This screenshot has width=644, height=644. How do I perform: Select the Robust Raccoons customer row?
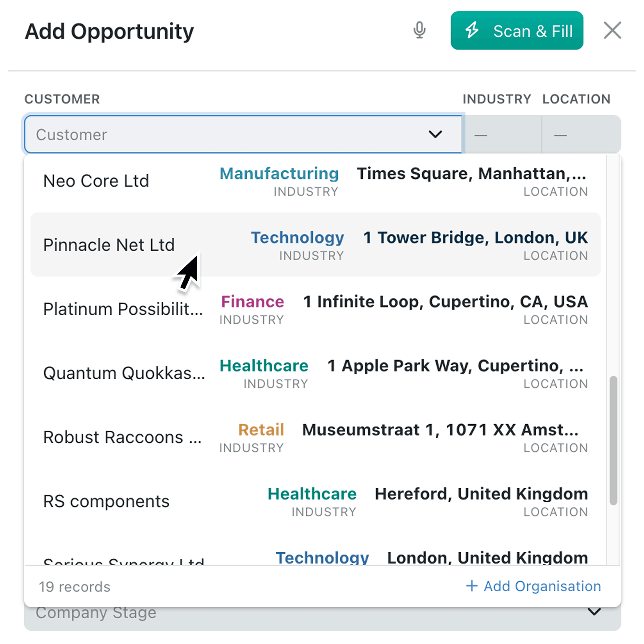(x=316, y=437)
